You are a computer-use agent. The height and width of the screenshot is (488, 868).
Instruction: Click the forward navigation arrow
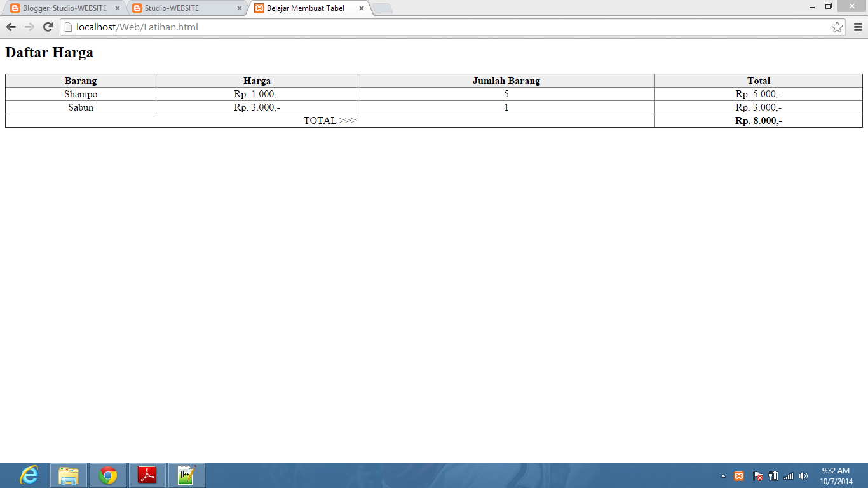click(x=27, y=27)
